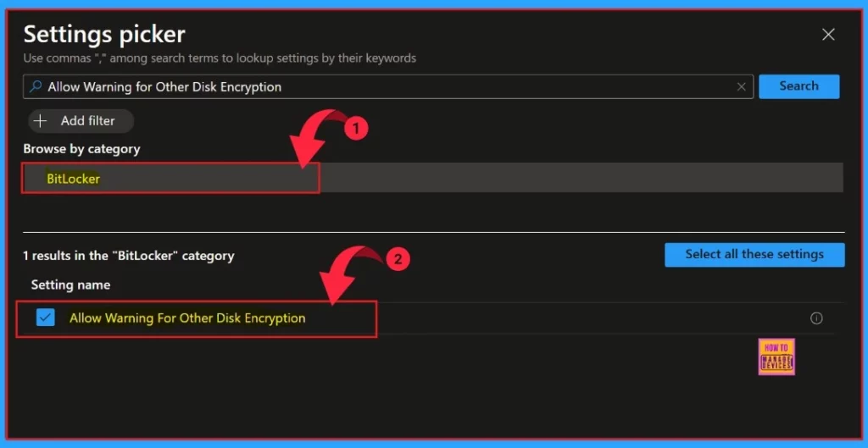
Task: Focus the settings search input field
Action: point(387,87)
